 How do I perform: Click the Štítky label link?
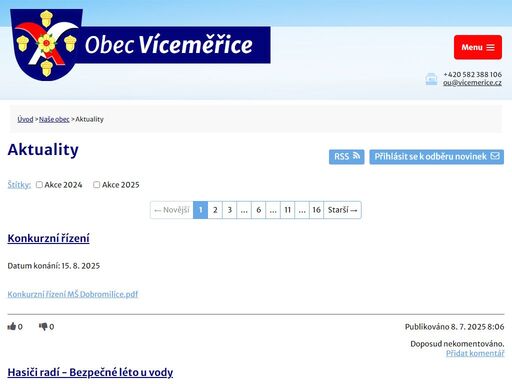tap(19, 185)
